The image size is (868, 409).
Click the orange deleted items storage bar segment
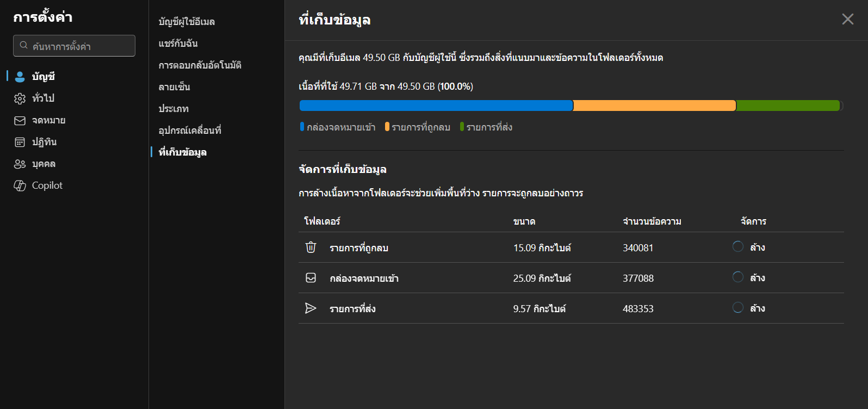point(654,106)
